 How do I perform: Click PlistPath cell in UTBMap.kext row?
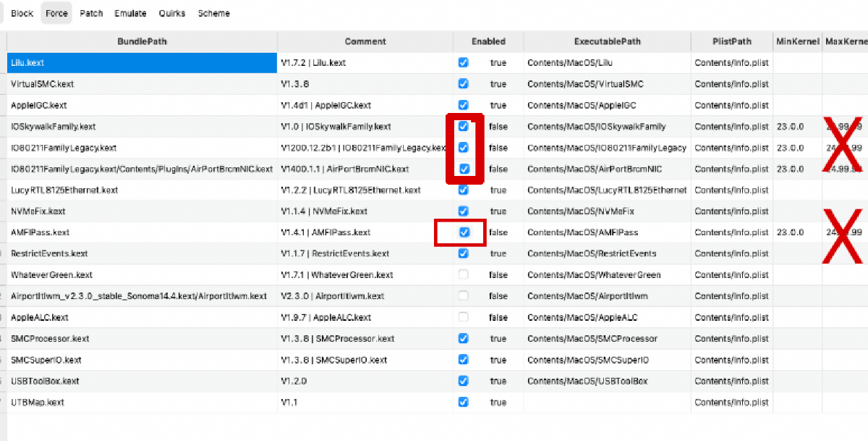point(731,402)
